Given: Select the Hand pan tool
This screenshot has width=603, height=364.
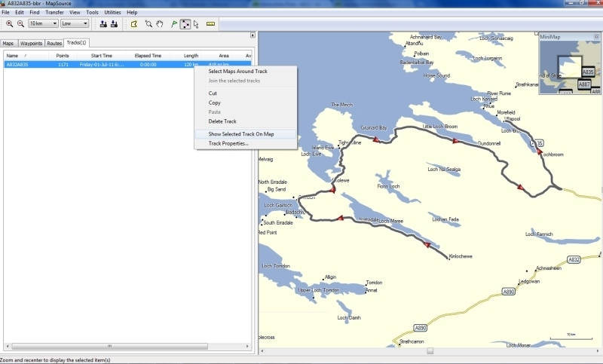Looking at the screenshot, I should (159, 24).
